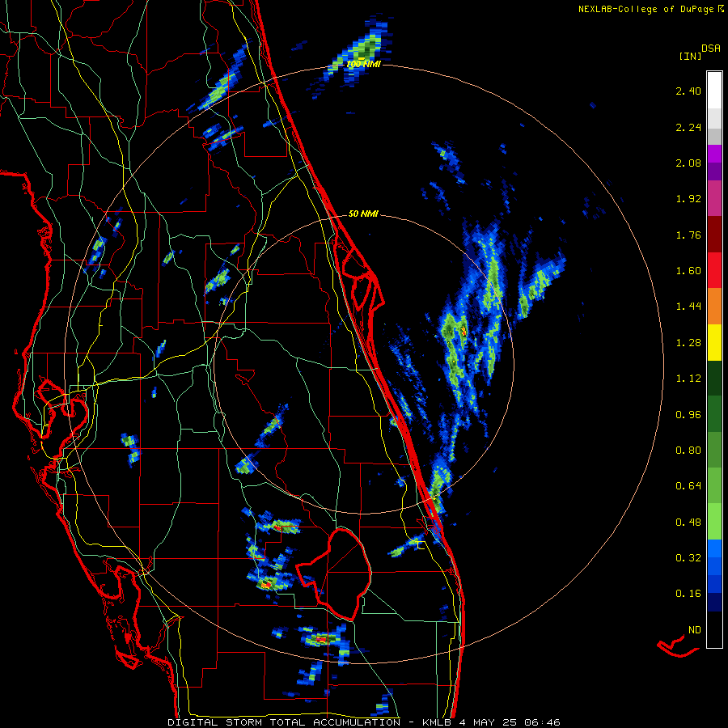Click the 4 MAY 25 date in the caption
This screenshot has height=728, width=728.
point(488,722)
